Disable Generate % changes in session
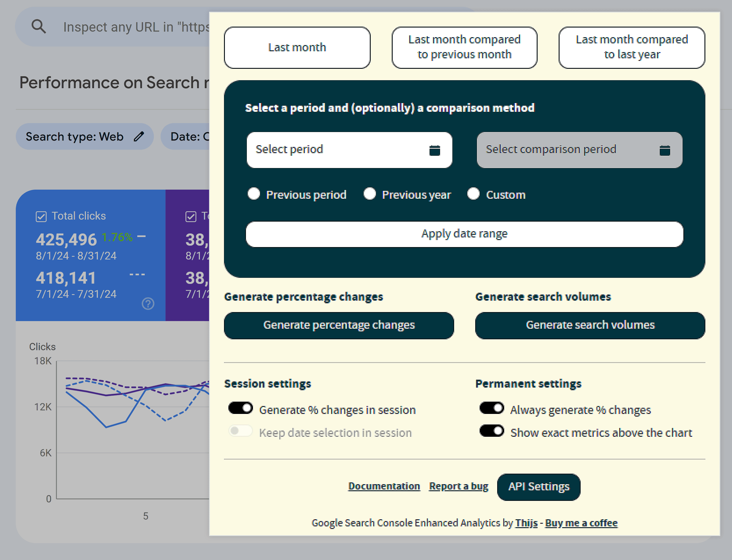 240,408
